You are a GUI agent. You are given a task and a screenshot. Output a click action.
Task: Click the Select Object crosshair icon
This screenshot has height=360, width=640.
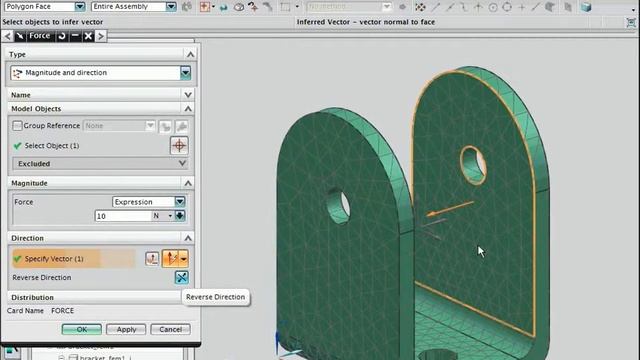[x=179, y=145]
